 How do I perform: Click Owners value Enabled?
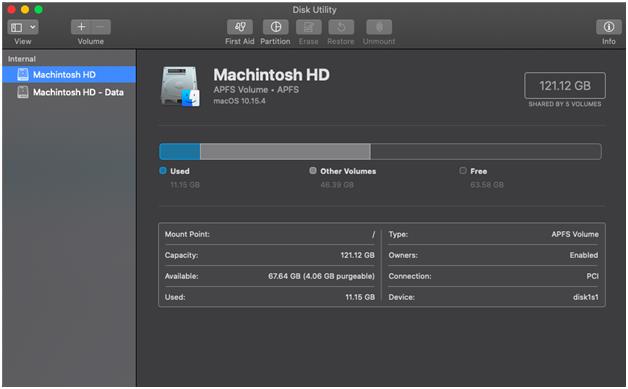[x=584, y=255]
